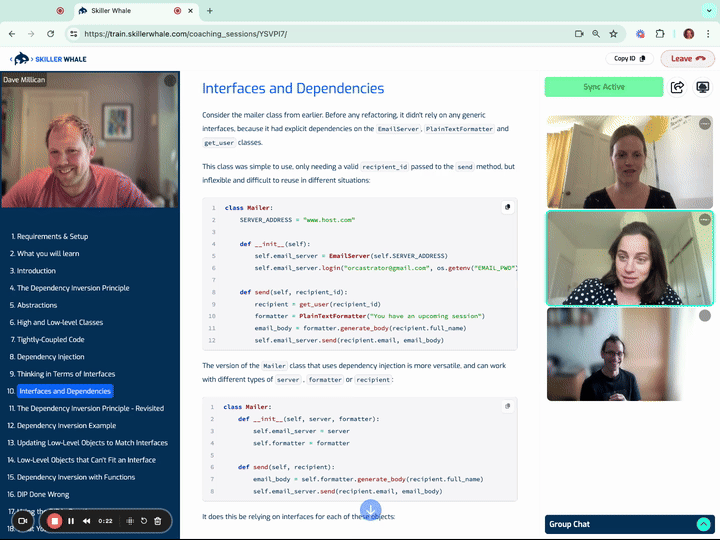
Task: Click recording timer 0:22
Action: click(x=105, y=521)
